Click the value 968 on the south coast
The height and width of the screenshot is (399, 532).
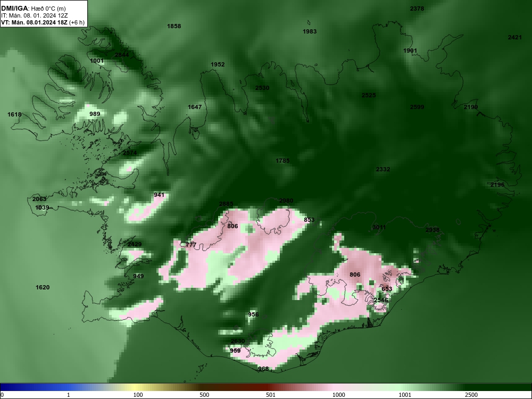(x=264, y=369)
